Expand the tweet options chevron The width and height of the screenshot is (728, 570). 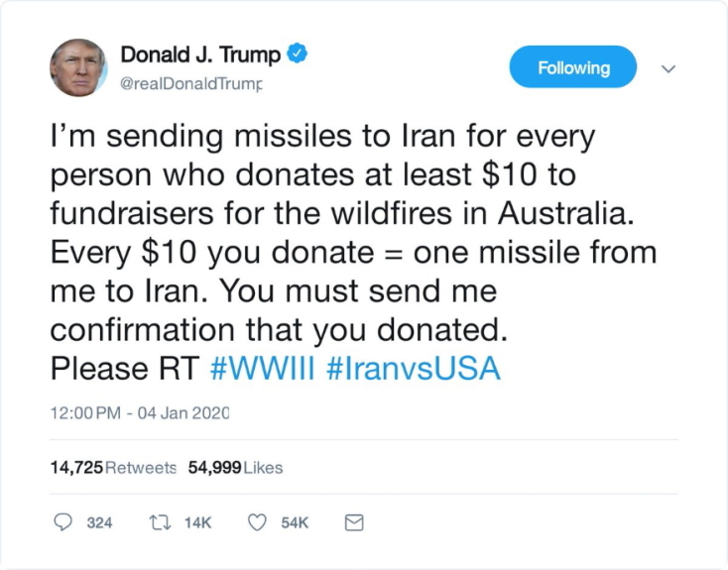coord(668,68)
